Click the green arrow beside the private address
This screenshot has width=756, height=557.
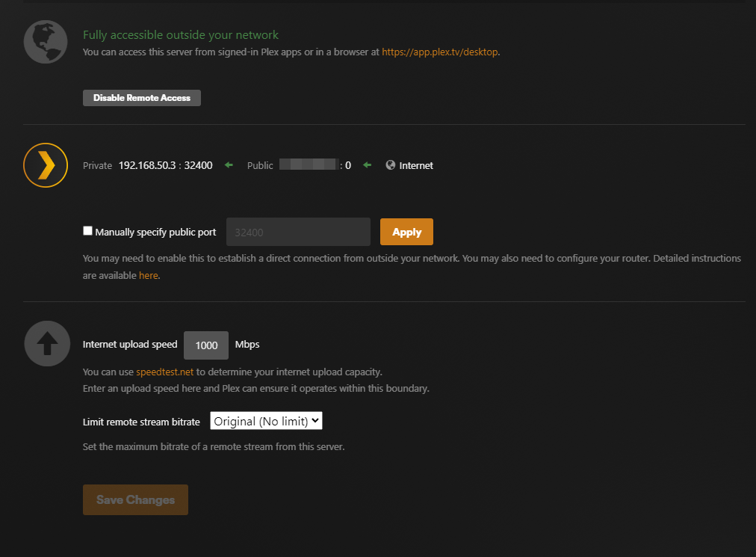pyautogui.click(x=228, y=164)
